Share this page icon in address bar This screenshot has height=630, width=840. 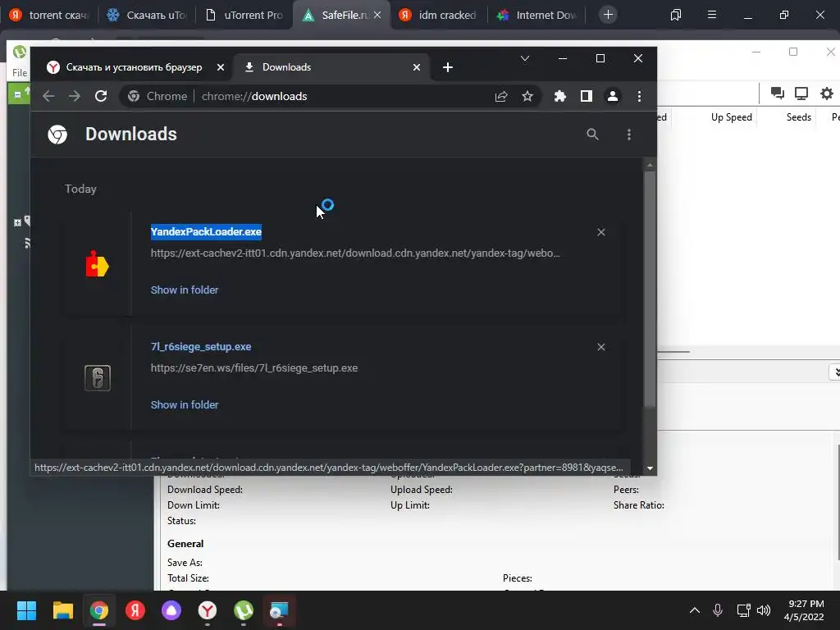(501, 97)
